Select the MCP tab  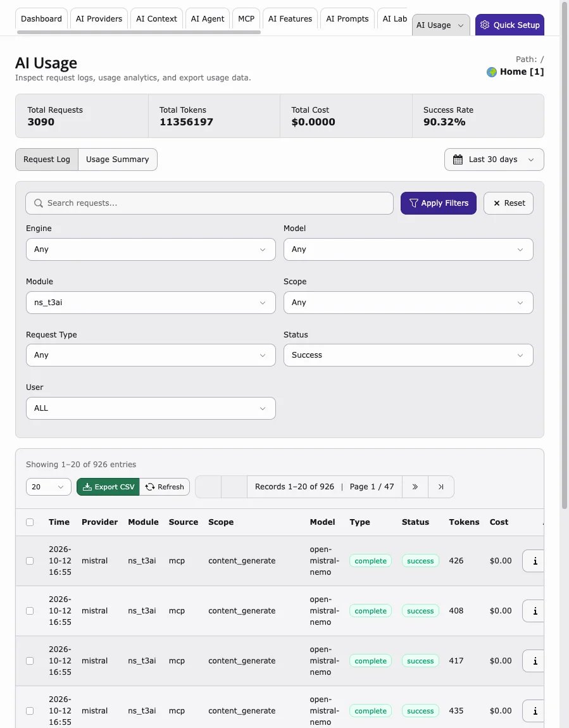pyautogui.click(x=246, y=18)
